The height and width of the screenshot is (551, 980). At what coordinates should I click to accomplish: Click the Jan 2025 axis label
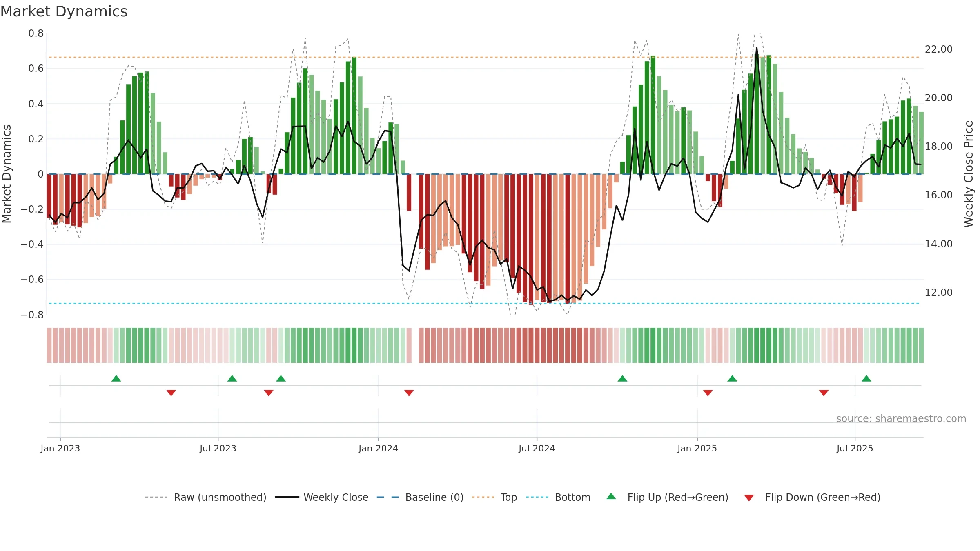tap(697, 448)
